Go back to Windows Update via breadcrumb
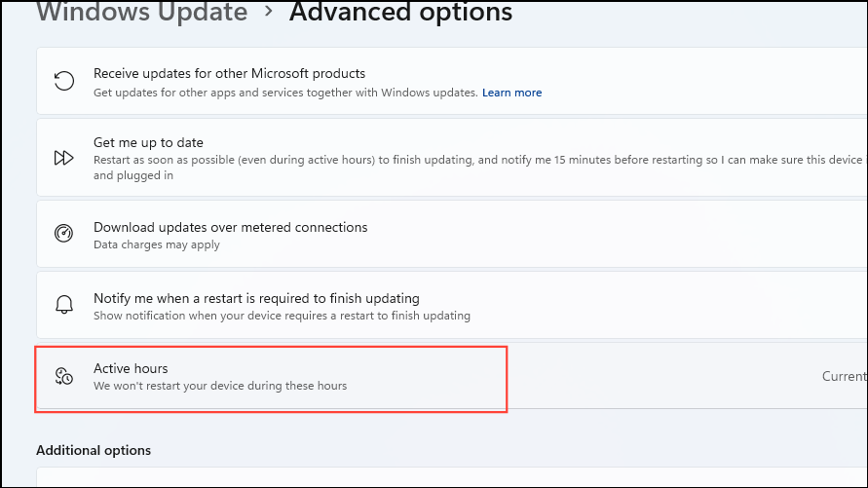This screenshot has width=868, height=488. click(142, 13)
